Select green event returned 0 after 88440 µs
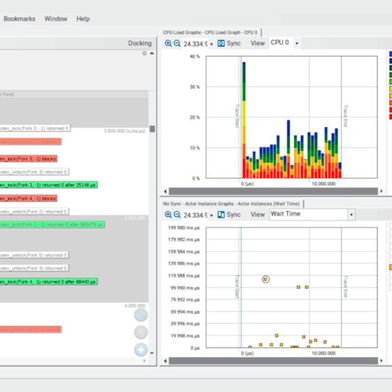The height and width of the screenshot is (392, 392). pyautogui.click(x=49, y=282)
